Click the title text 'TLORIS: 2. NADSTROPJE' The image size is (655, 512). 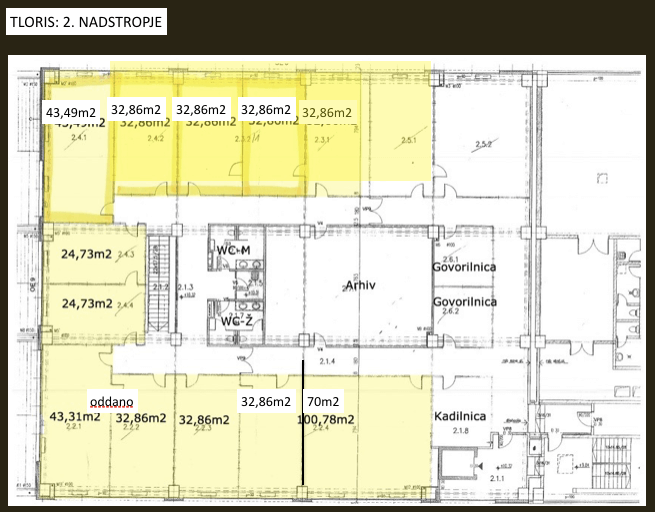pyautogui.click(x=86, y=21)
